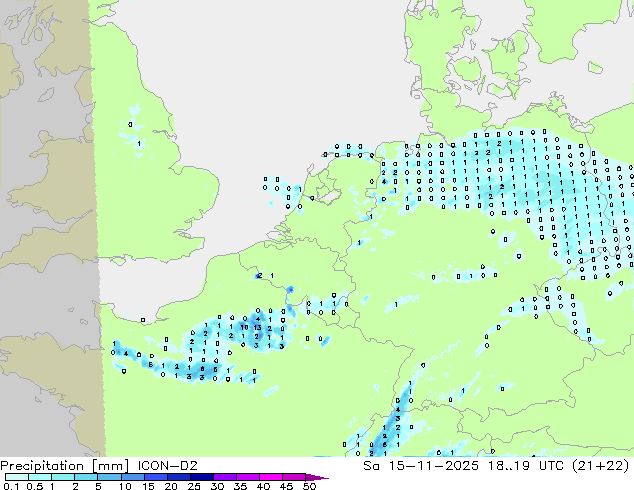Click the ICON-D2 model label
Image resolution: width=634 pixels, height=490 pixels.
coord(168,466)
